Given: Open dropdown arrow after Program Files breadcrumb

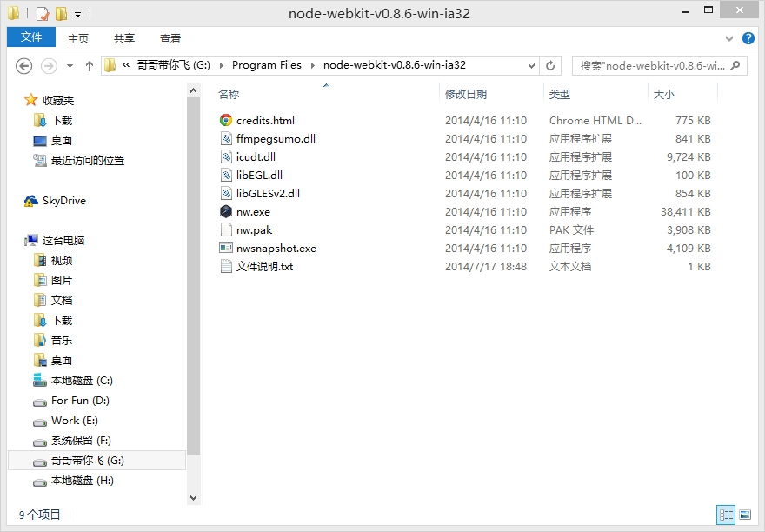Looking at the screenshot, I should tap(313, 65).
